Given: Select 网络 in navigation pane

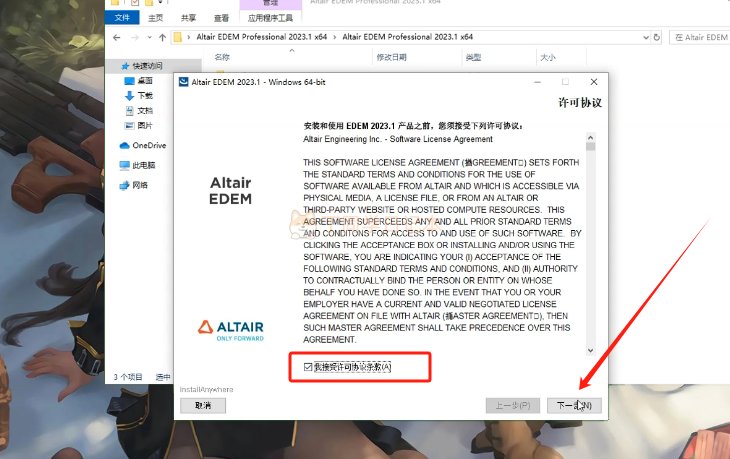Looking at the screenshot, I should pyautogui.click(x=140, y=185).
